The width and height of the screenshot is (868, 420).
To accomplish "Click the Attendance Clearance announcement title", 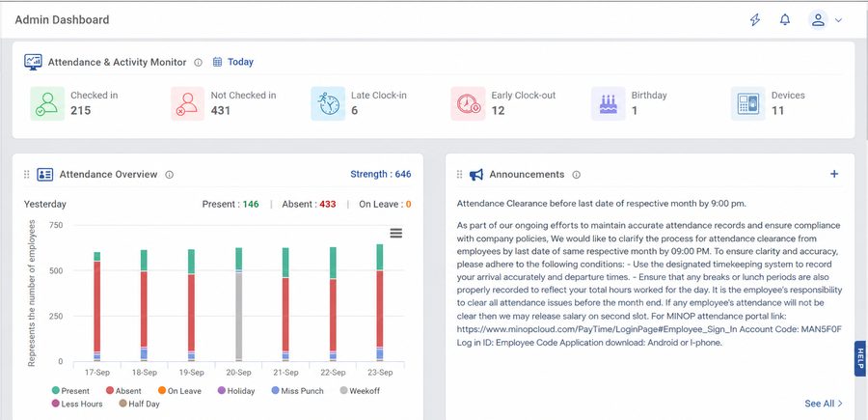I will 601,204.
